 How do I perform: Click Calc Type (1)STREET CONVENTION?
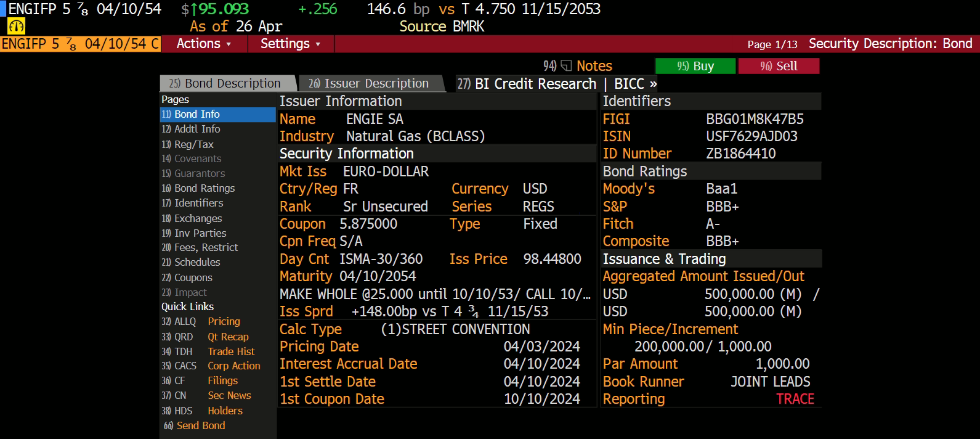(455, 329)
